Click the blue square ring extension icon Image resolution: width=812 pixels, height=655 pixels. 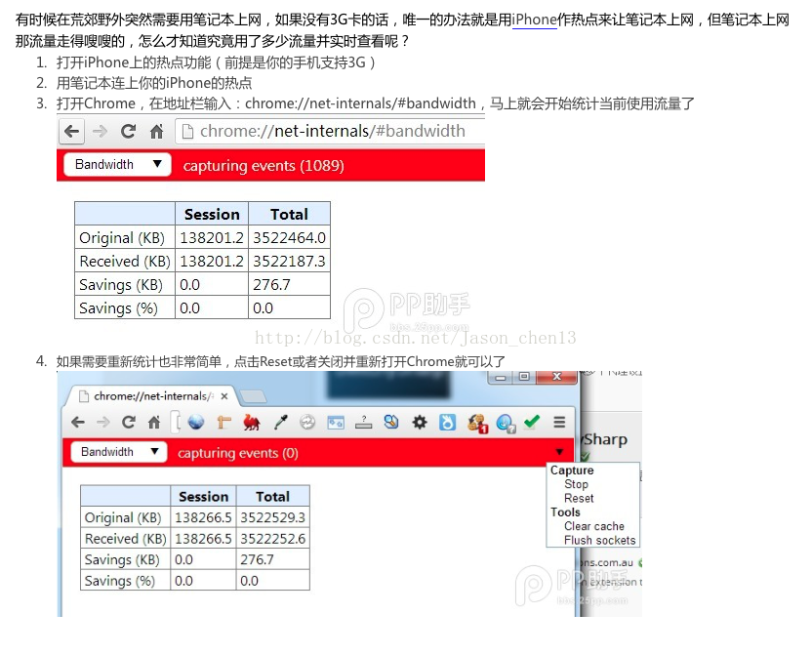pos(447,423)
